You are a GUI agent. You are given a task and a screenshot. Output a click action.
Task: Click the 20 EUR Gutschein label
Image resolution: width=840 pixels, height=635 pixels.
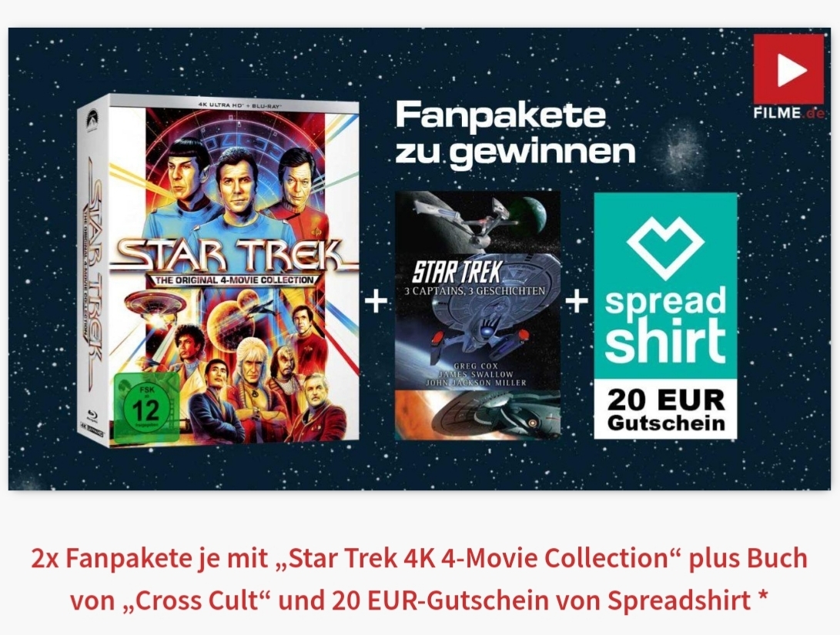click(x=666, y=409)
